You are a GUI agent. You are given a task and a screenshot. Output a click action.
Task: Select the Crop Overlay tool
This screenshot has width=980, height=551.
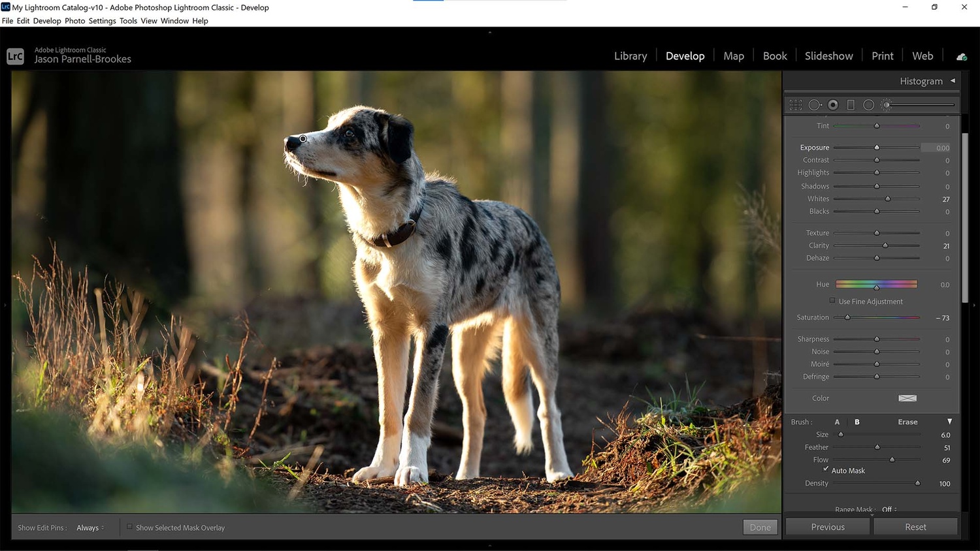796,104
